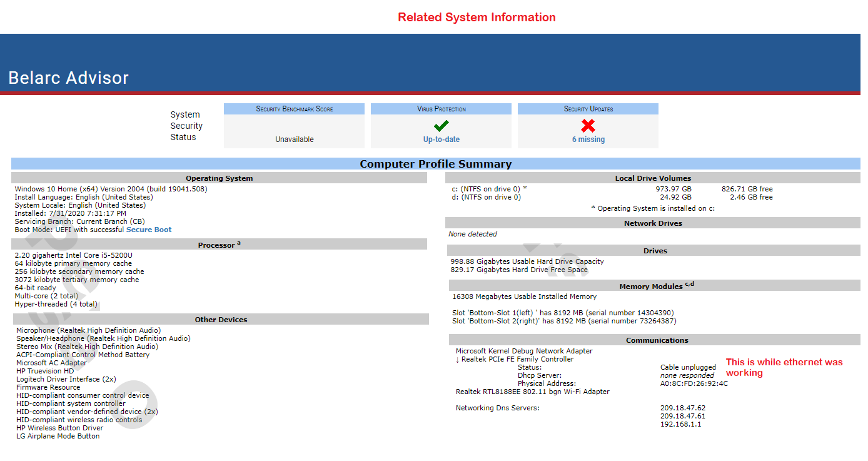This screenshot has height=461, width=868.
Task: Click the red X Security Updates icon
Action: click(588, 126)
